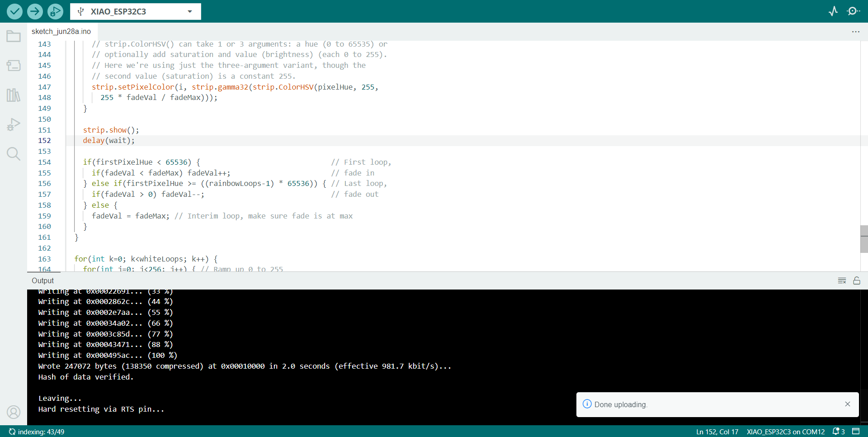Dismiss the Done uploading notification

[848, 404]
